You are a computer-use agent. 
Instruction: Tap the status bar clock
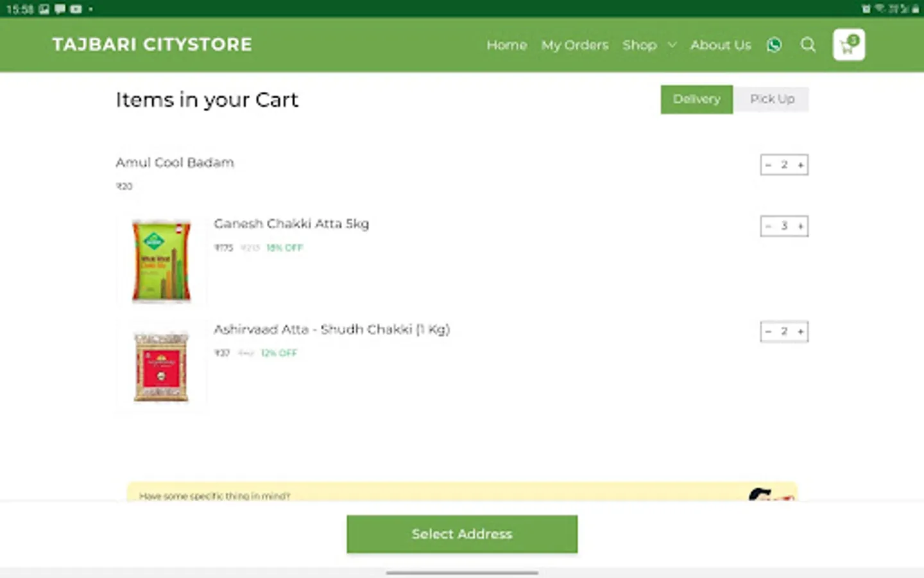click(19, 9)
